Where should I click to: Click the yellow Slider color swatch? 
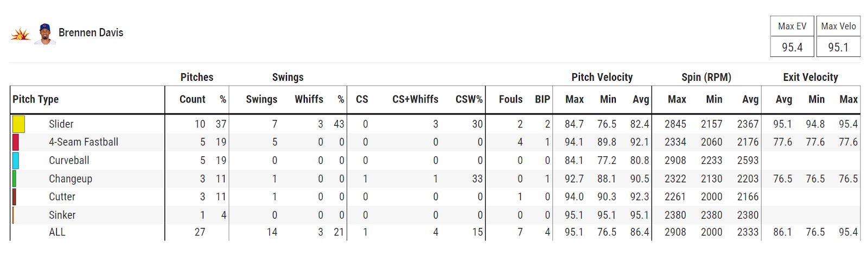click(x=18, y=124)
